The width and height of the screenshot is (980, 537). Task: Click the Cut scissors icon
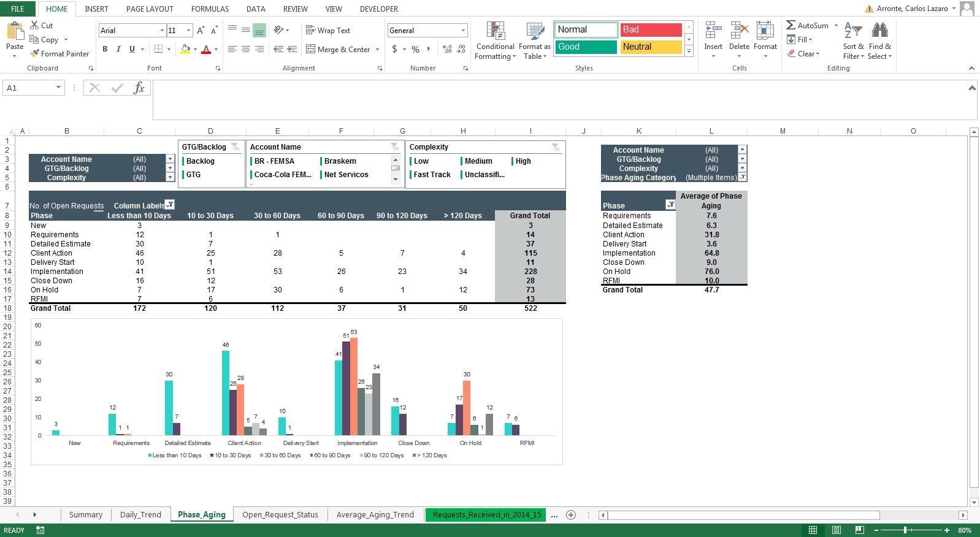[x=35, y=25]
